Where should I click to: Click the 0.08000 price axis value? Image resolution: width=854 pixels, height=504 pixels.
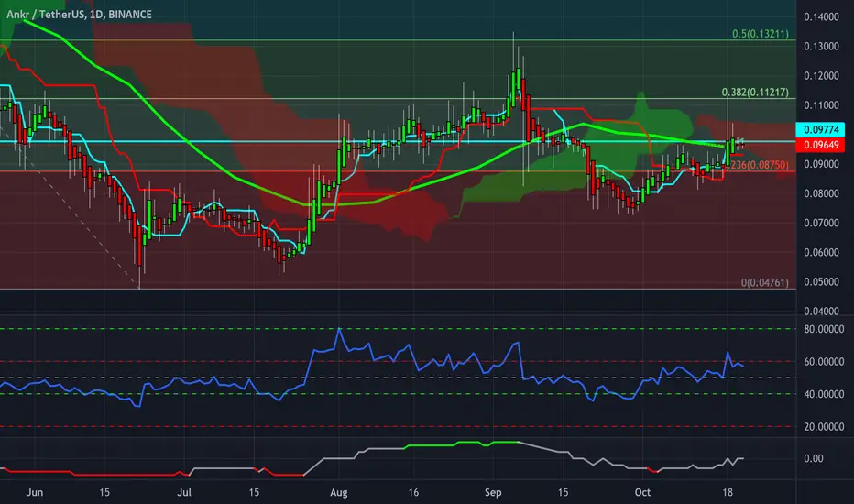pyautogui.click(x=821, y=193)
